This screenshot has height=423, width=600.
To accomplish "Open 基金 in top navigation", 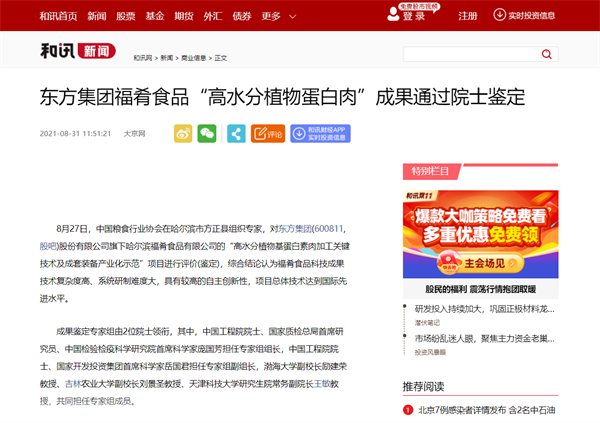I will tap(155, 16).
